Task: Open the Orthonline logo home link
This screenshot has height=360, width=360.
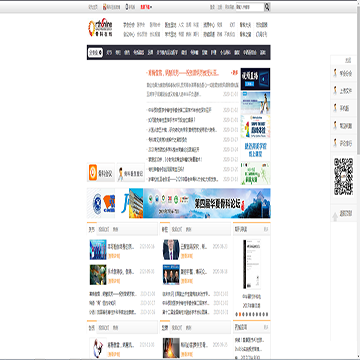Action: click(100, 27)
